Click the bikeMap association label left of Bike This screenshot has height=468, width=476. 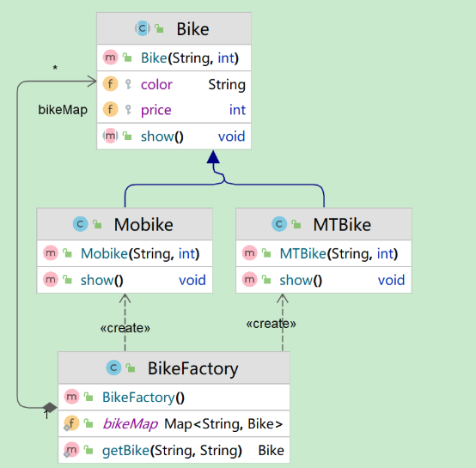pyautogui.click(x=63, y=110)
